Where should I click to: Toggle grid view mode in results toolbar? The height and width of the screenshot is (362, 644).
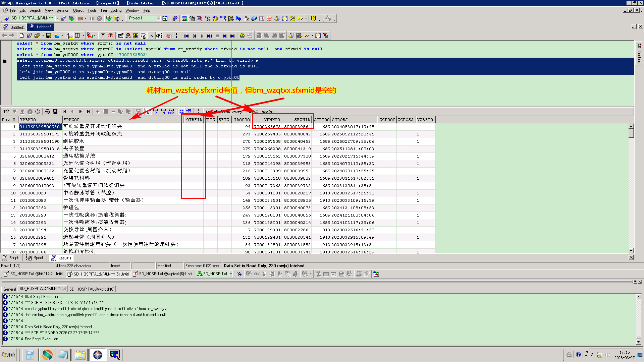pyautogui.click(x=181, y=112)
